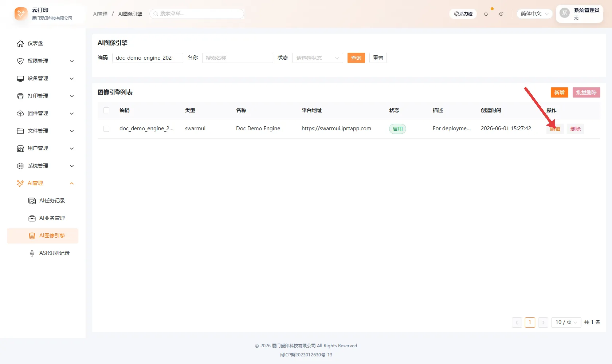This screenshot has width=612, height=364.
Task: Click the 新增 add button
Action: click(560, 92)
